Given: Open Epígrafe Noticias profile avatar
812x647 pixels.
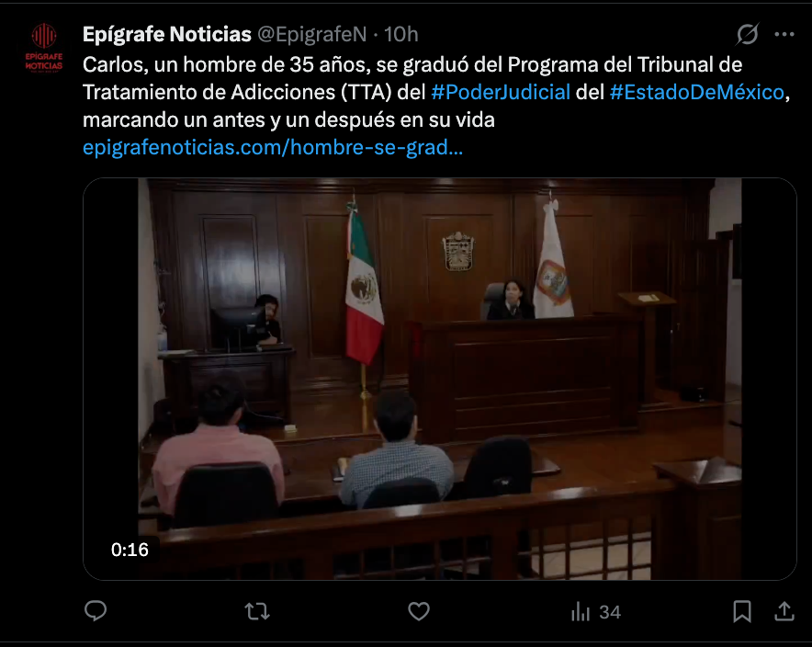Looking at the screenshot, I should point(44,48).
